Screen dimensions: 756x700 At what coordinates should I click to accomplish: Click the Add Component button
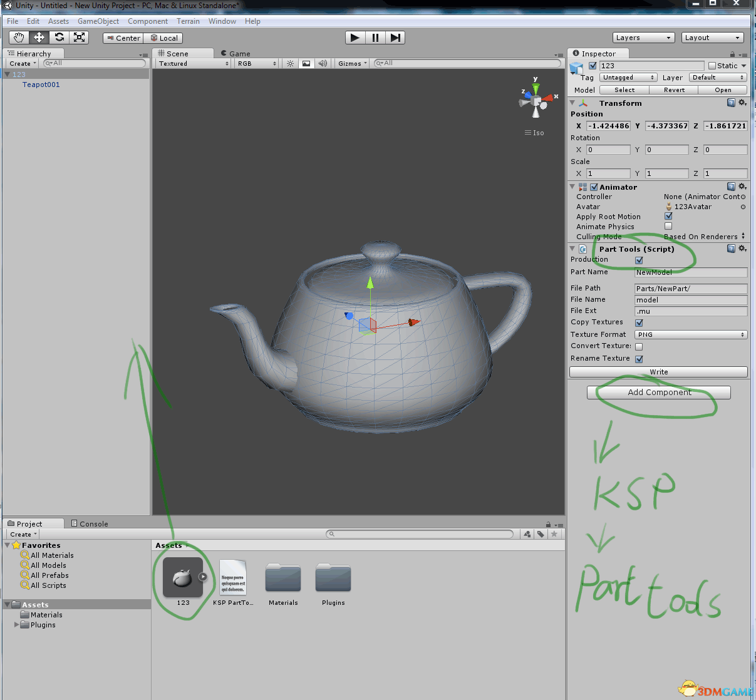(659, 393)
